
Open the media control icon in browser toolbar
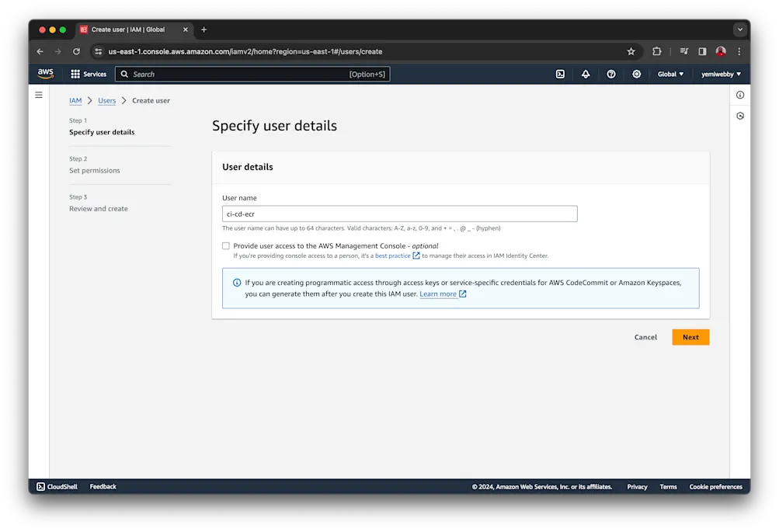(x=684, y=52)
